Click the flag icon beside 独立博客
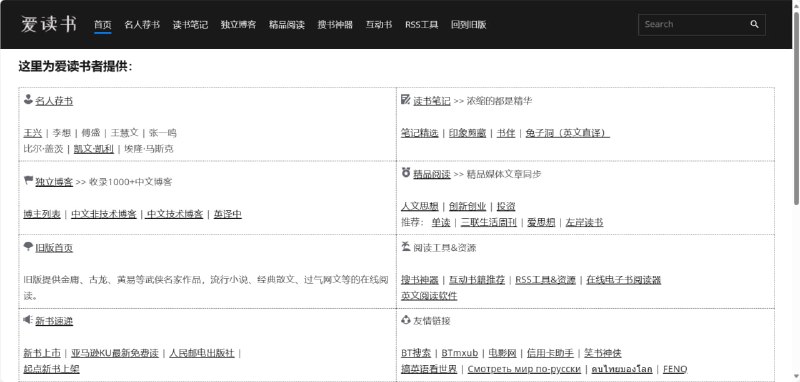Screen dimensions: 800x382 click(x=28, y=181)
